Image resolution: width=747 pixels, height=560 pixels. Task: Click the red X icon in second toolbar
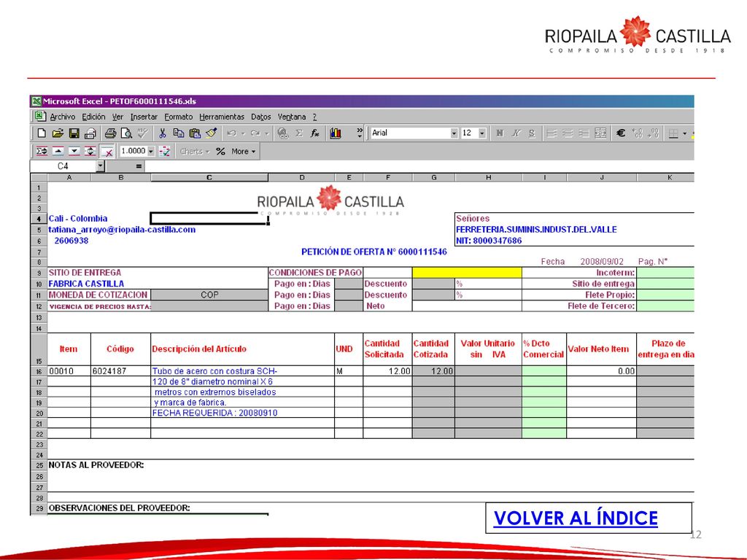point(108,152)
